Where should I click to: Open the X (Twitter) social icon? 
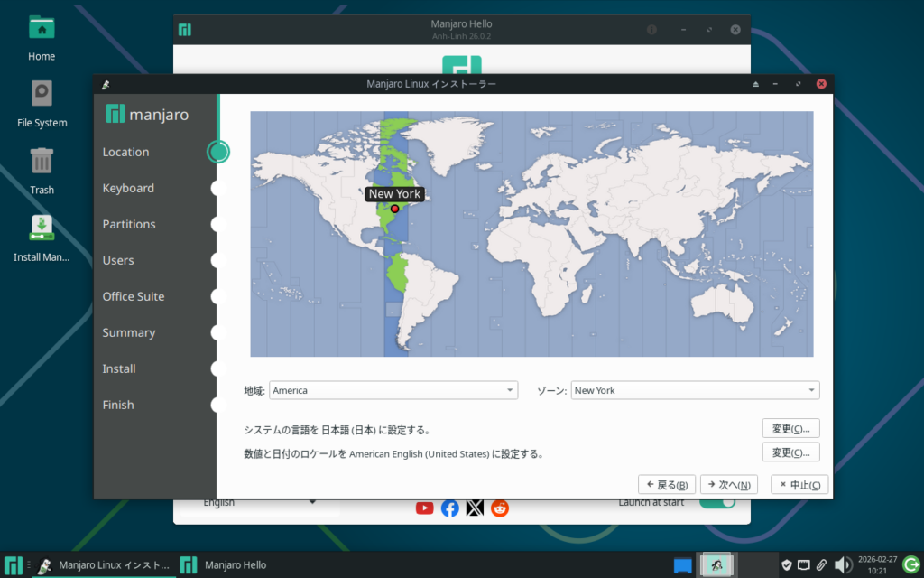click(475, 508)
